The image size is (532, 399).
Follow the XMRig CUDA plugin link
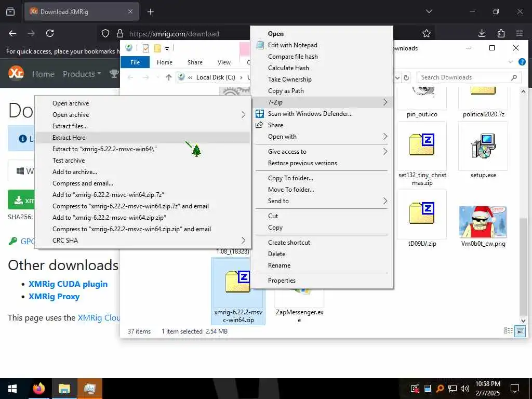68,284
